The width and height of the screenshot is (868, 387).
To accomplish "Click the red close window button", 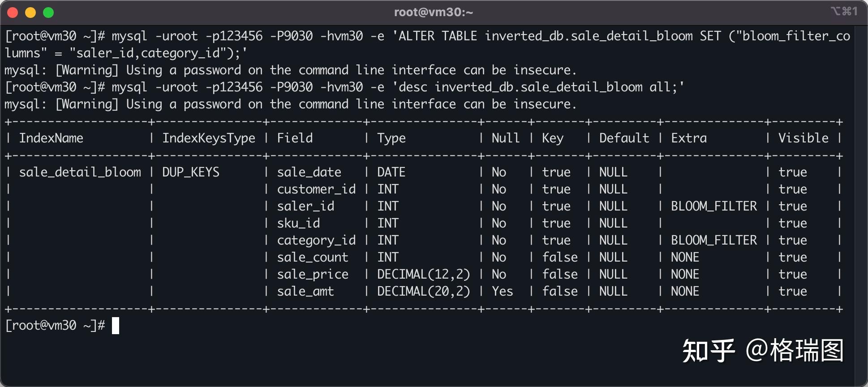I will (x=13, y=13).
